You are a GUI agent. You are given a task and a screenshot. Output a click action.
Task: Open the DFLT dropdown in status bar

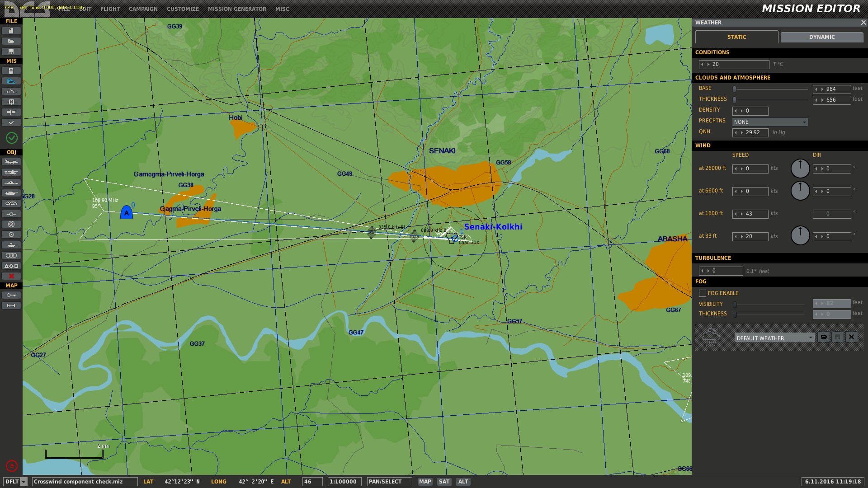[x=15, y=482]
